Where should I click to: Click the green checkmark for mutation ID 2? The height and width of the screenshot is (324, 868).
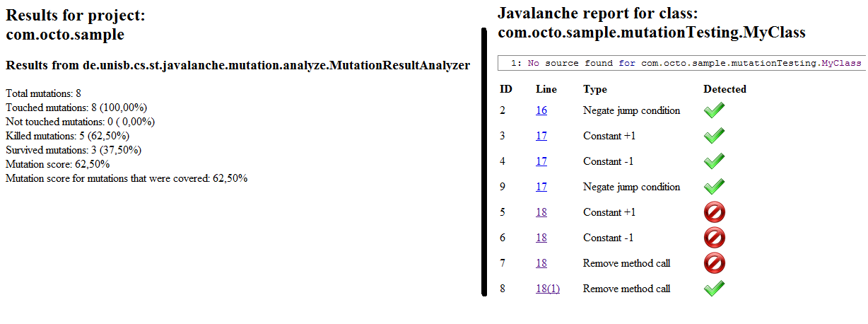point(714,110)
